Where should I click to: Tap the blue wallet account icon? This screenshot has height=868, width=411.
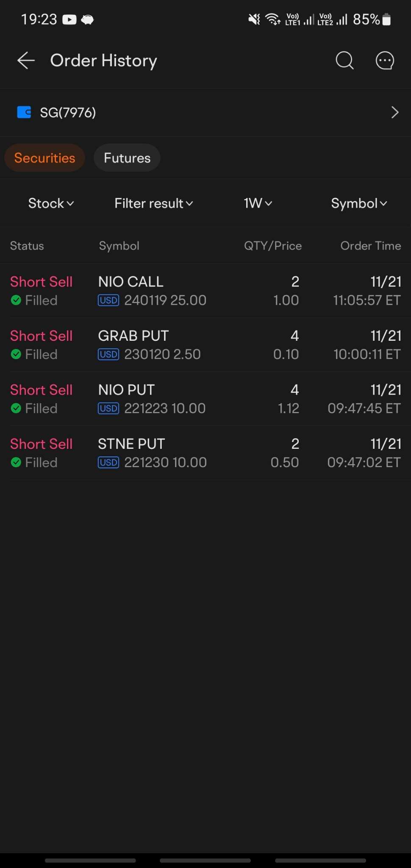click(24, 112)
